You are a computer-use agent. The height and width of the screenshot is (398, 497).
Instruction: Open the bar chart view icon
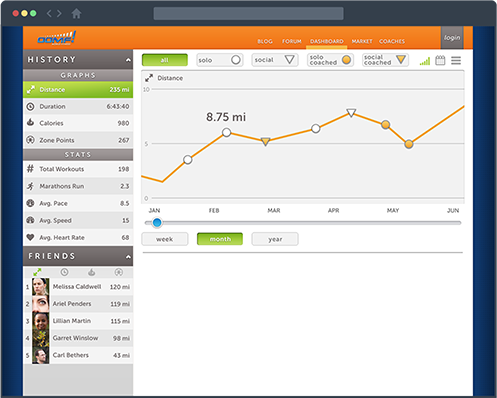tap(425, 61)
